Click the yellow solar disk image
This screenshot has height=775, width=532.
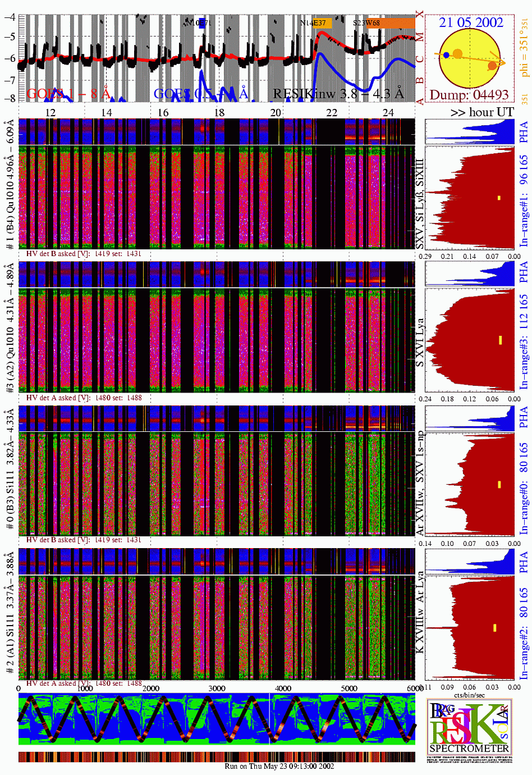coord(469,58)
